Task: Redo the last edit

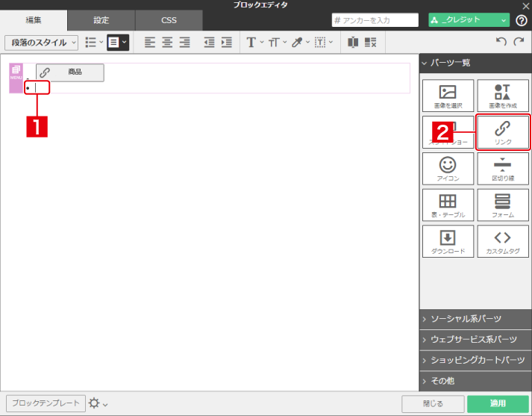Action: [x=519, y=42]
